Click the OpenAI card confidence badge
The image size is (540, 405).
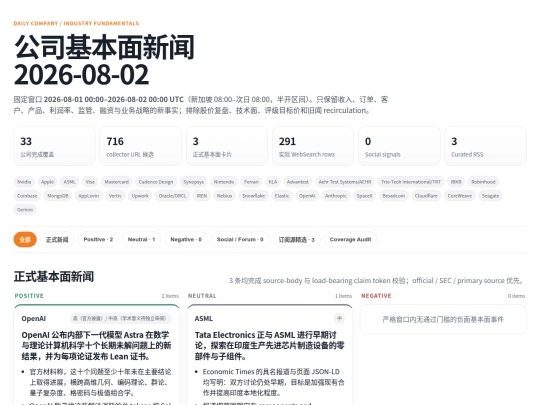tap(121, 319)
